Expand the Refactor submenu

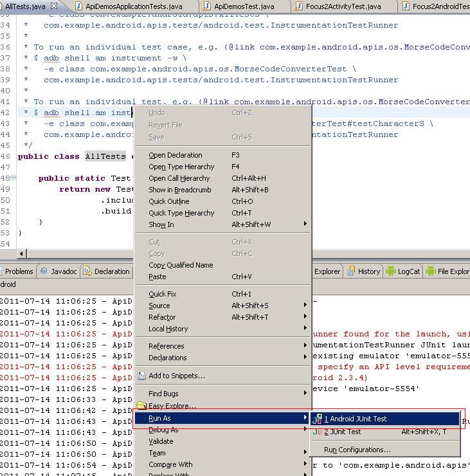(x=162, y=317)
